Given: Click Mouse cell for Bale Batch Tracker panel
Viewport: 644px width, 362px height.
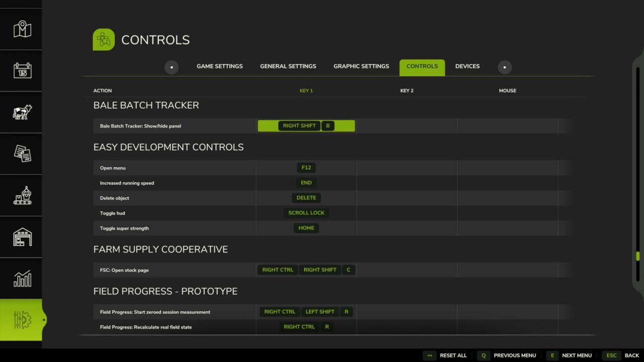Looking at the screenshot, I should click(508, 126).
